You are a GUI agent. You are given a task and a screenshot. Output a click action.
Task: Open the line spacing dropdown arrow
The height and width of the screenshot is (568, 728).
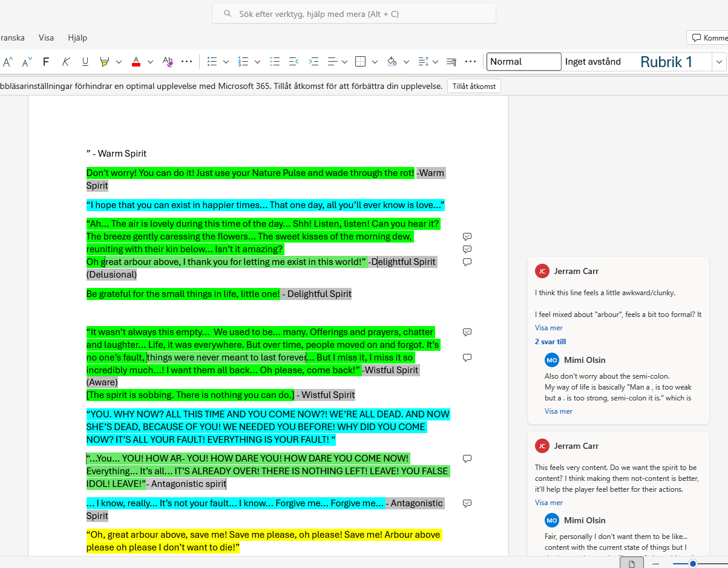(436, 62)
